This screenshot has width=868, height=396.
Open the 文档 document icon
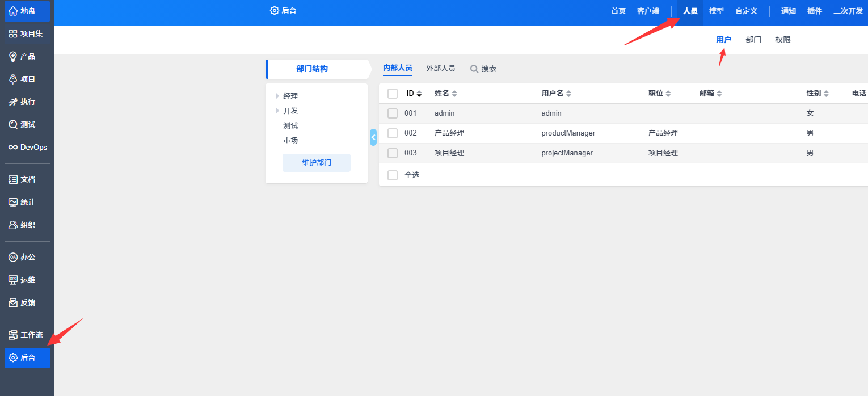pyautogui.click(x=13, y=179)
